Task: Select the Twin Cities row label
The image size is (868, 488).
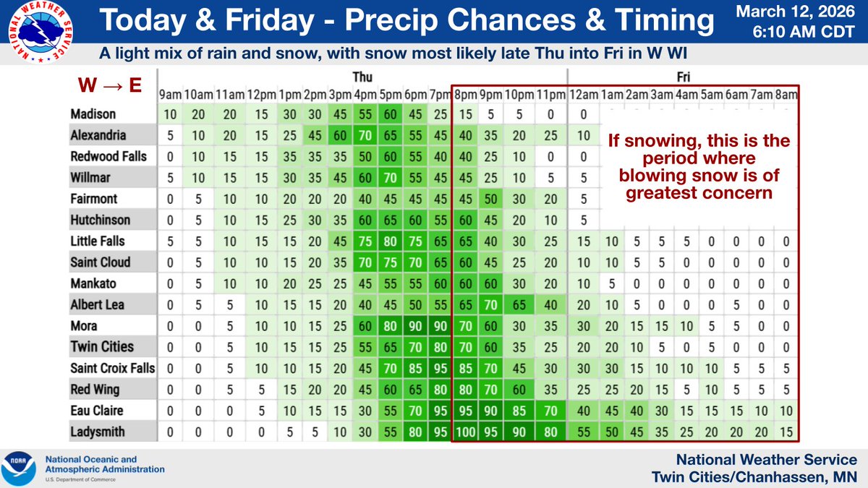Action: point(102,347)
